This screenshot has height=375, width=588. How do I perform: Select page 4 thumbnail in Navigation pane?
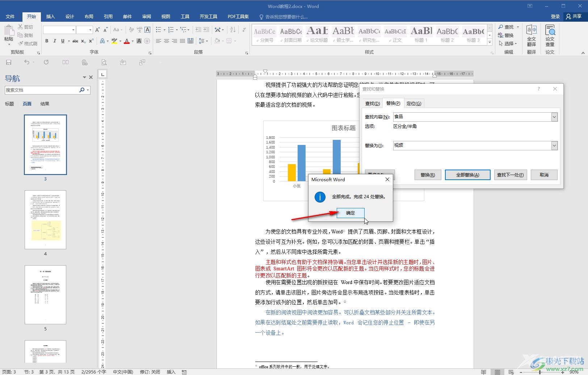pyautogui.click(x=45, y=220)
